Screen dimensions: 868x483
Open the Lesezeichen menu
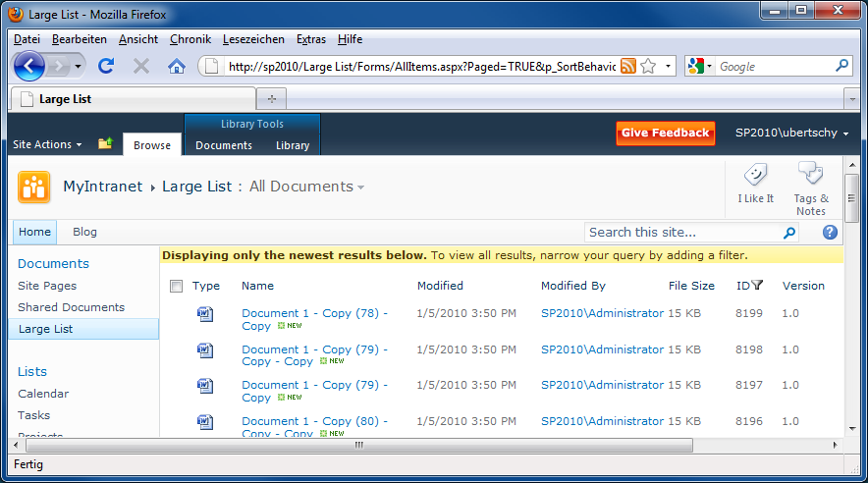point(253,39)
